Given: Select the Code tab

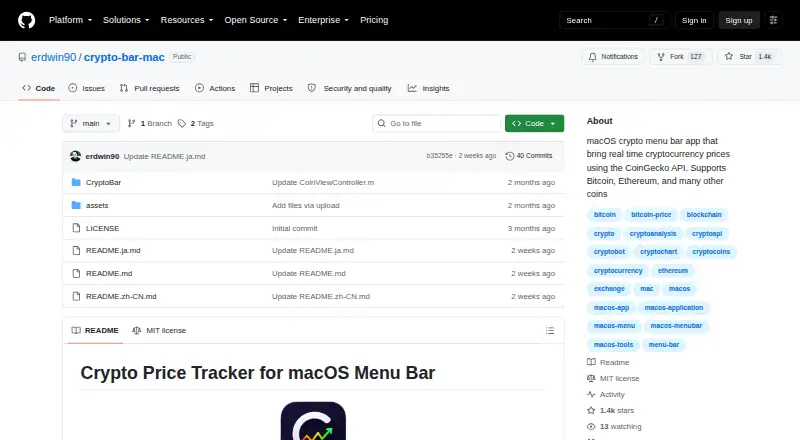Looking at the screenshot, I should 38,88.
